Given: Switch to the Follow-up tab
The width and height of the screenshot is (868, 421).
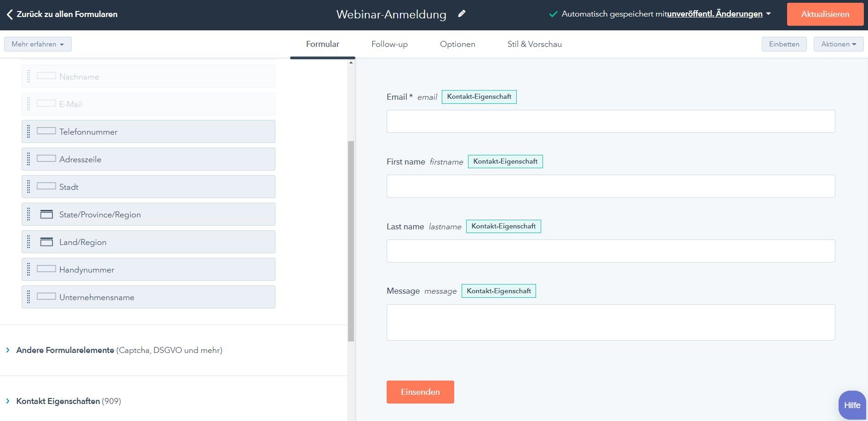Looking at the screenshot, I should [x=389, y=44].
